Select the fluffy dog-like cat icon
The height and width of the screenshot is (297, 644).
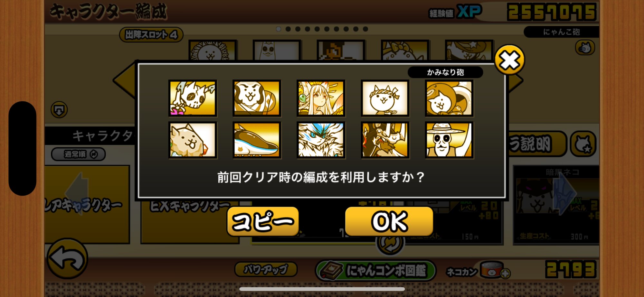[193, 140]
